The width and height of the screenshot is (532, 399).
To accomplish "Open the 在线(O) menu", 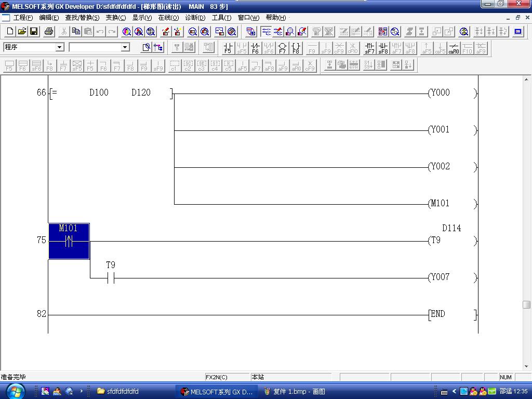I will [x=168, y=18].
